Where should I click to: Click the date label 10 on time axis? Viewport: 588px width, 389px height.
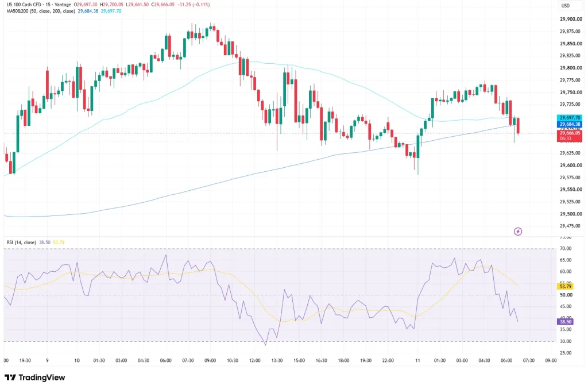coord(77,360)
